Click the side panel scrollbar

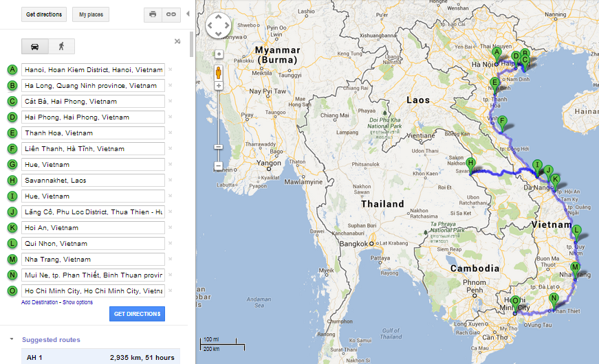click(x=192, y=45)
